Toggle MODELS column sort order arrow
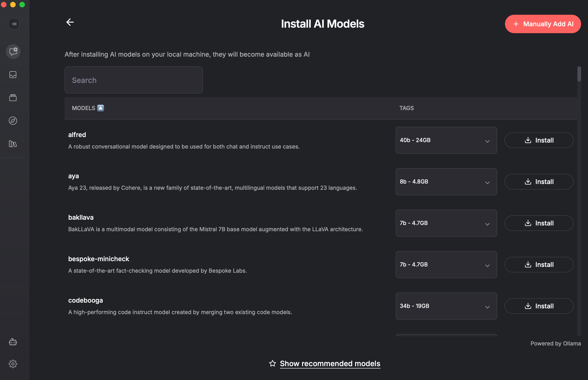 click(101, 108)
